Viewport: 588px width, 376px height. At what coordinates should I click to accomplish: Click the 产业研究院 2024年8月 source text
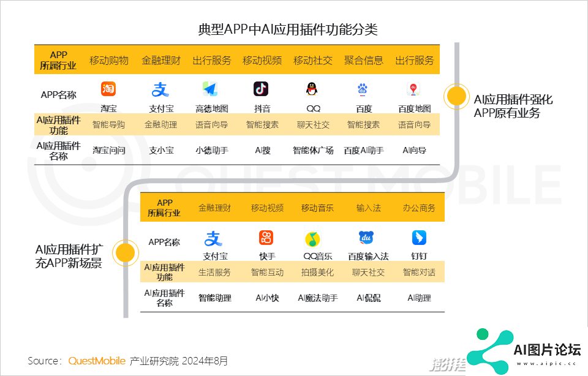(x=178, y=361)
